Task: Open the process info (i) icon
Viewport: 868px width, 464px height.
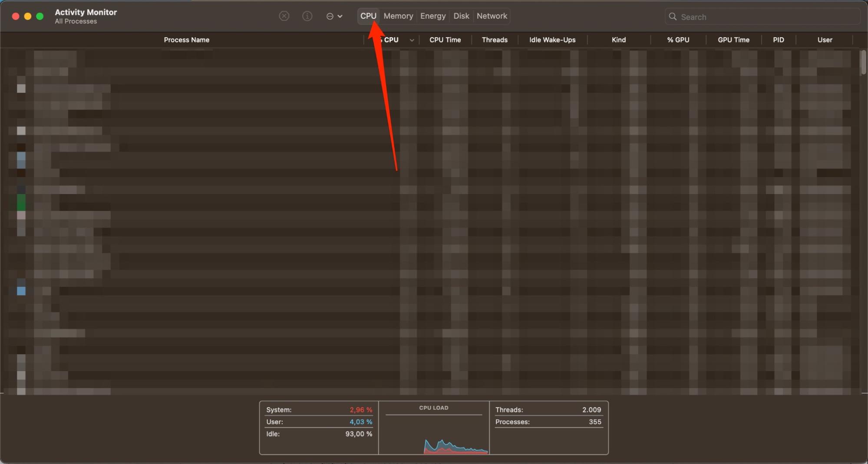Action: (307, 16)
